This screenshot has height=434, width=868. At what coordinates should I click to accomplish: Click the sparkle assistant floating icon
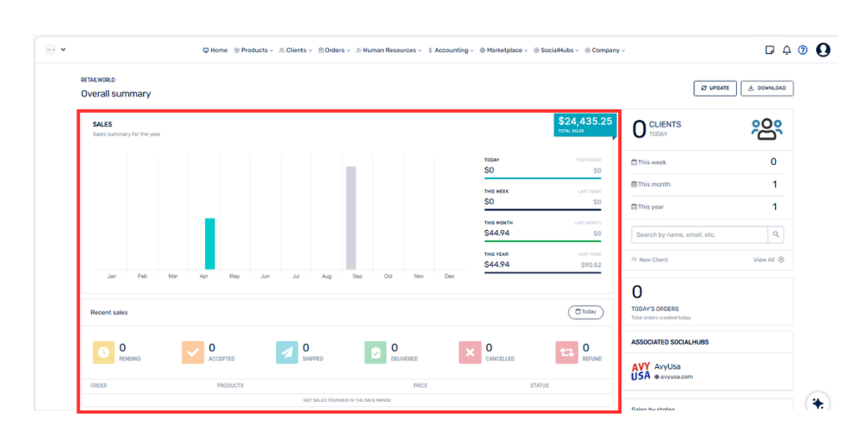pyautogui.click(x=817, y=403)
